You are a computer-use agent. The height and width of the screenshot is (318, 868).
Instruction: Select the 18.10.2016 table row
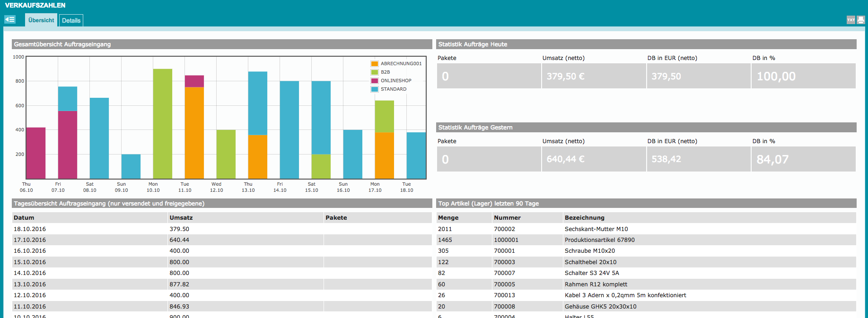click(30, 229)
